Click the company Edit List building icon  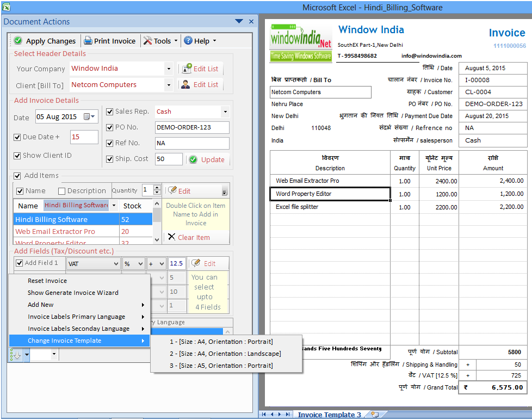pyautogui.click(x=187, y=69)
